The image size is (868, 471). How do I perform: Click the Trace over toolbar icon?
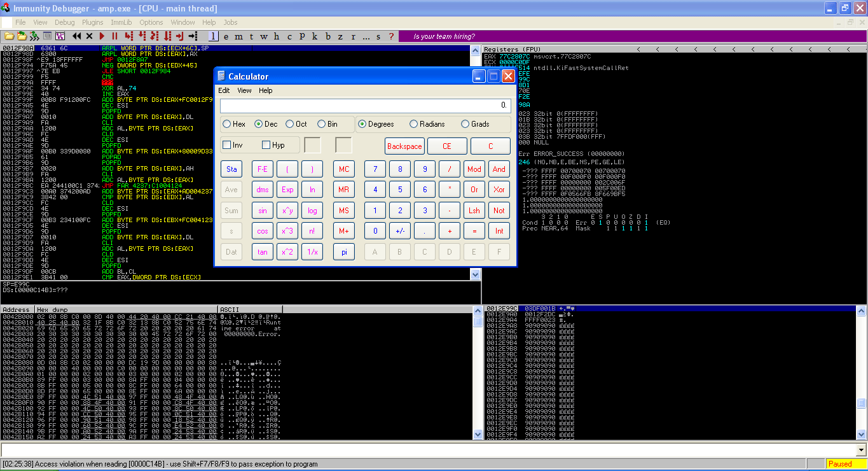pyautogui.click(x=167, y=36)
